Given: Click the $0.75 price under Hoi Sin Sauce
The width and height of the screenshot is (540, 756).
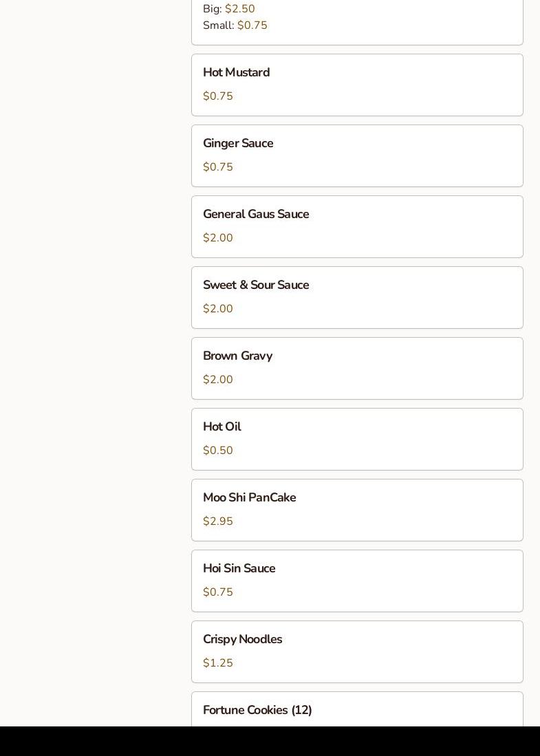Looking at the screenshot, I should (218, 592).
